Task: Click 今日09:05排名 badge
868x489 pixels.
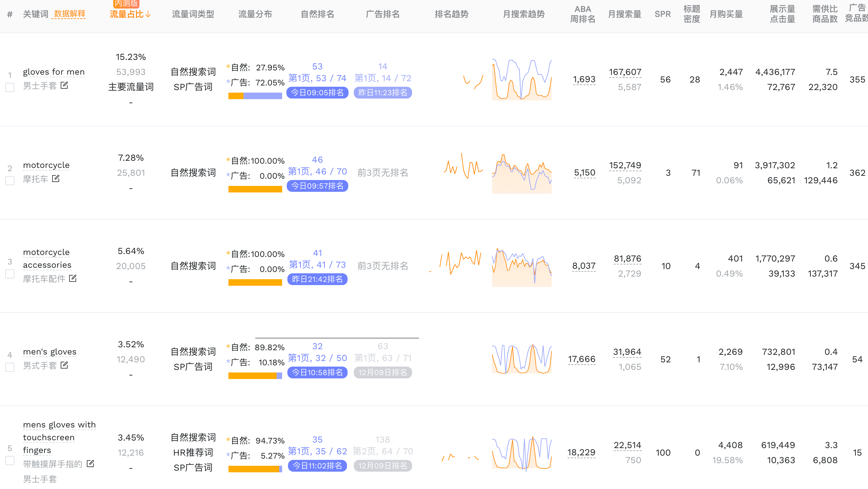Action: (x=317, y=93)
